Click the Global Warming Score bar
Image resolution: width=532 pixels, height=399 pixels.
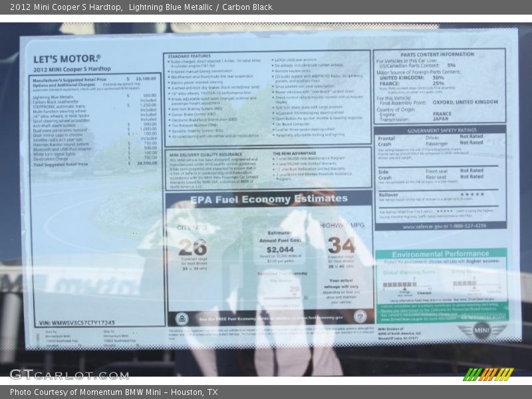[x=400, y=284]
